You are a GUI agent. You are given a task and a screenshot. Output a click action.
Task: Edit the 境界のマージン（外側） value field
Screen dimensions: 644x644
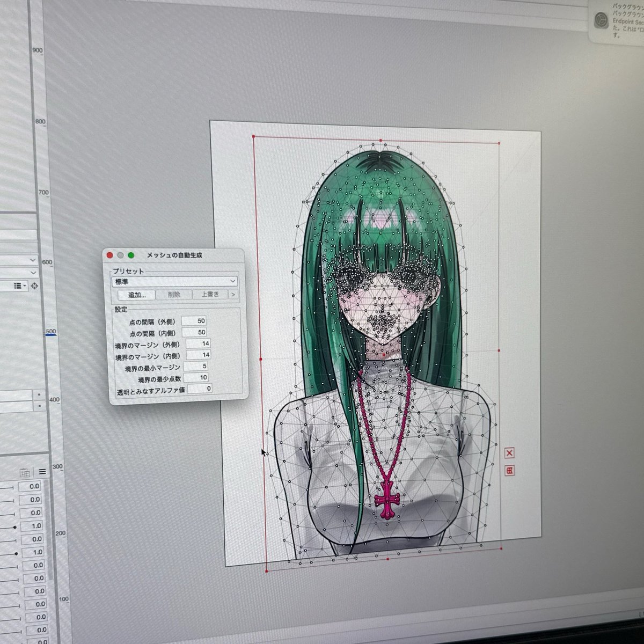[x=198, y=343]
